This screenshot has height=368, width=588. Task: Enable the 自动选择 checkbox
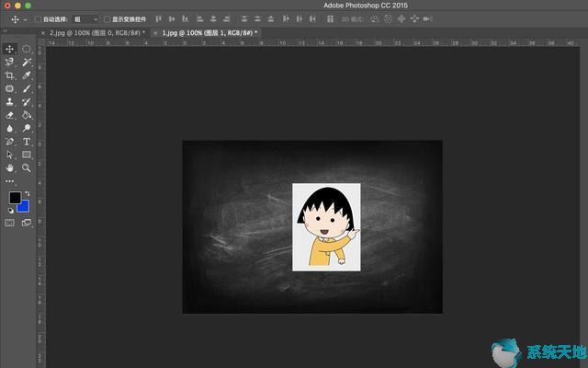(38, 18)
